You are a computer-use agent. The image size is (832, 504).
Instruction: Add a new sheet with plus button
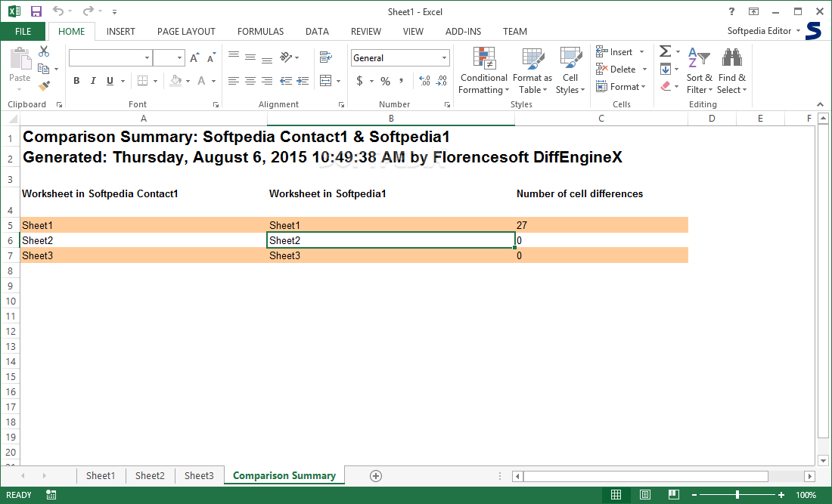[x=376, y=476]
